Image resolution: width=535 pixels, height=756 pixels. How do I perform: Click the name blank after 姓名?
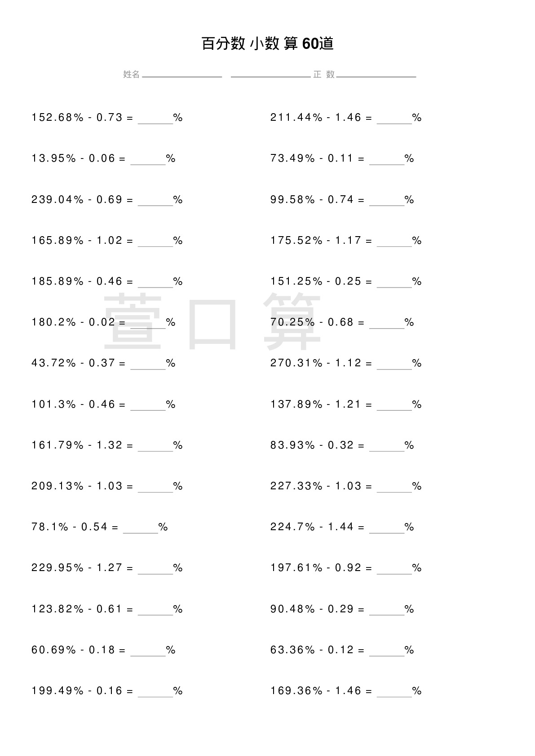point(182,75)
